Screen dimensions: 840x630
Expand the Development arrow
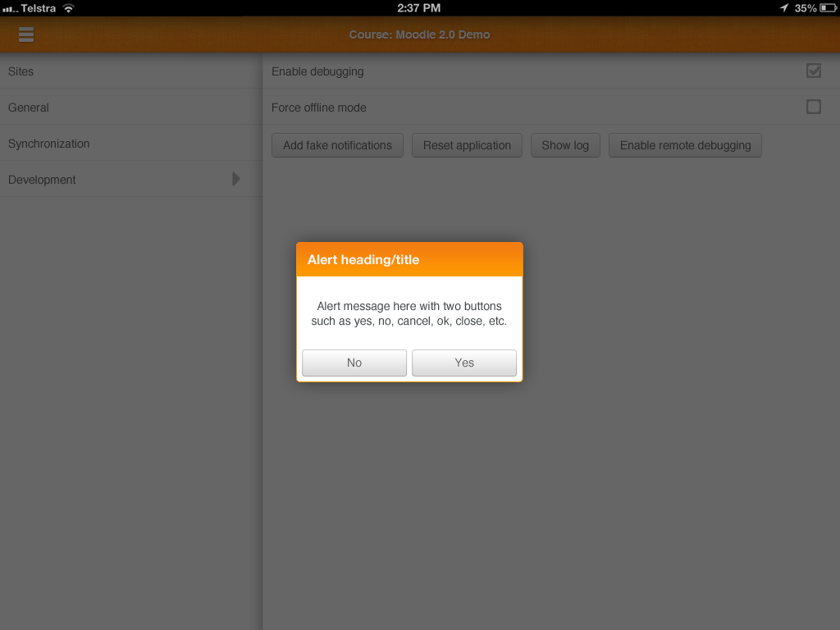click(x=235, y=179)
